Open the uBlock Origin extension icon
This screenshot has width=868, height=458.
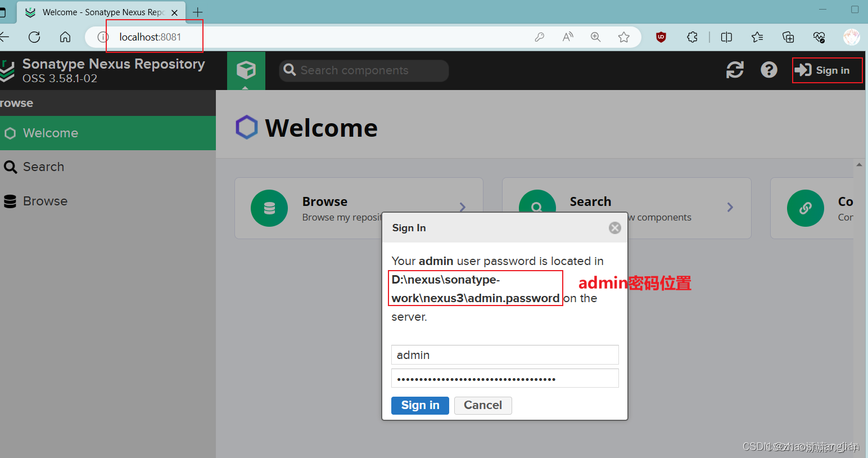[661, 37]
